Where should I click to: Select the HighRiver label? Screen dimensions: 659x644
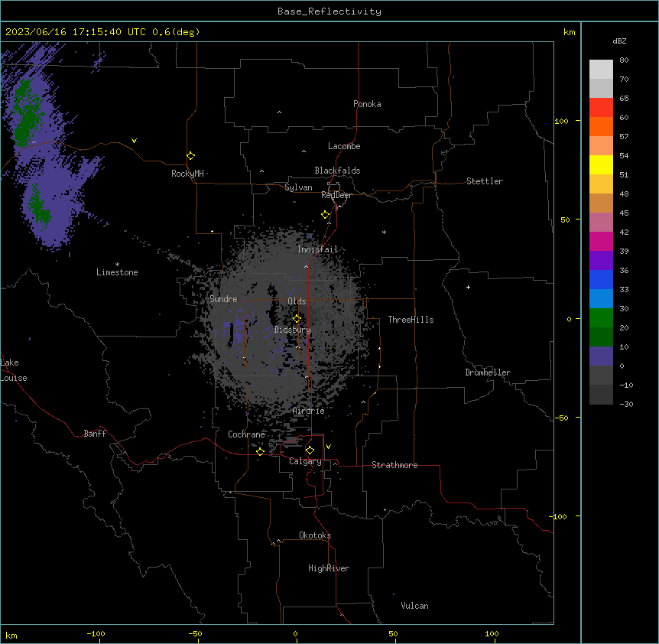tap(329, 568)
